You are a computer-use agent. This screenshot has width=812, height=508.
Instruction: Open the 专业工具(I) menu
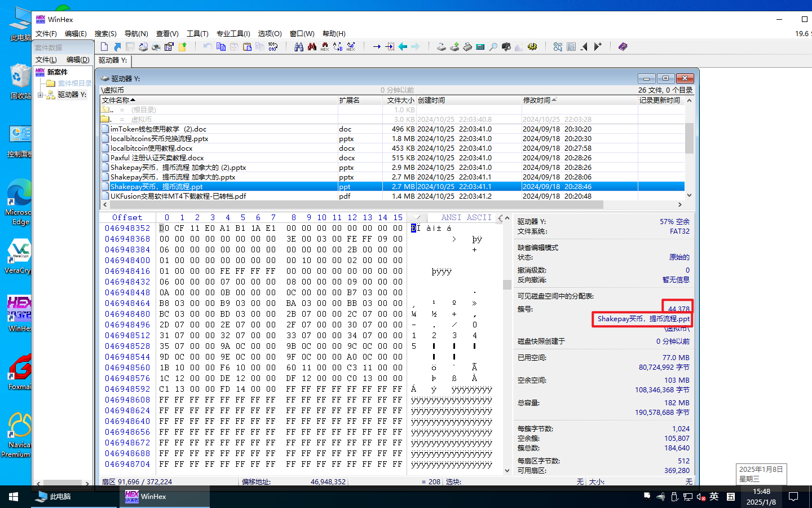[x=233, y=34]
